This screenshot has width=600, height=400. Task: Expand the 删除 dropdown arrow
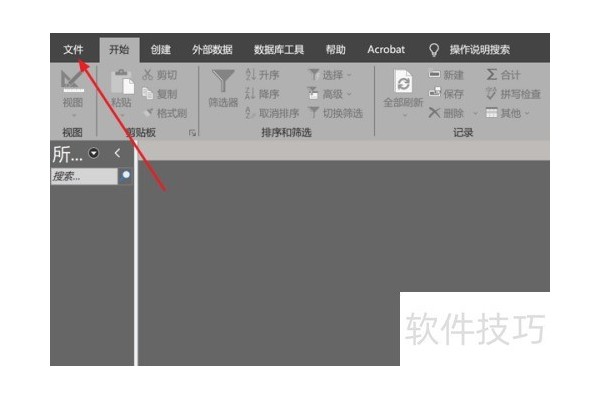pos(475,113)
